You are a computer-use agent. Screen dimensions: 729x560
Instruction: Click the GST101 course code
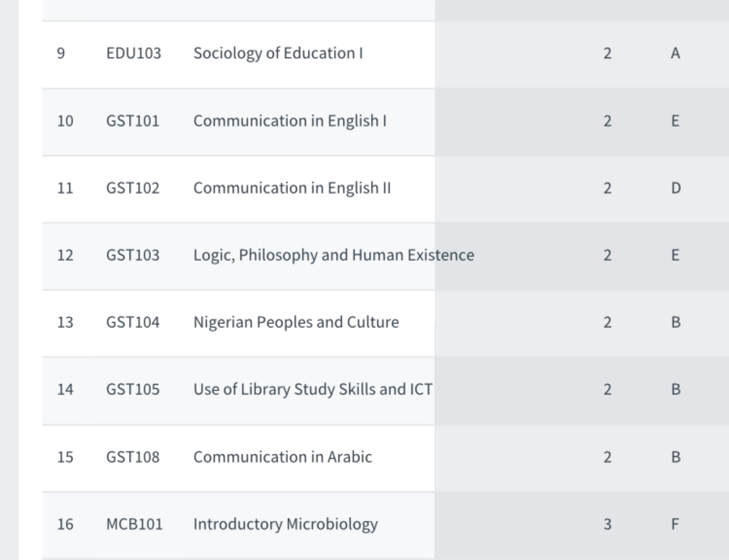click(133, 121)
